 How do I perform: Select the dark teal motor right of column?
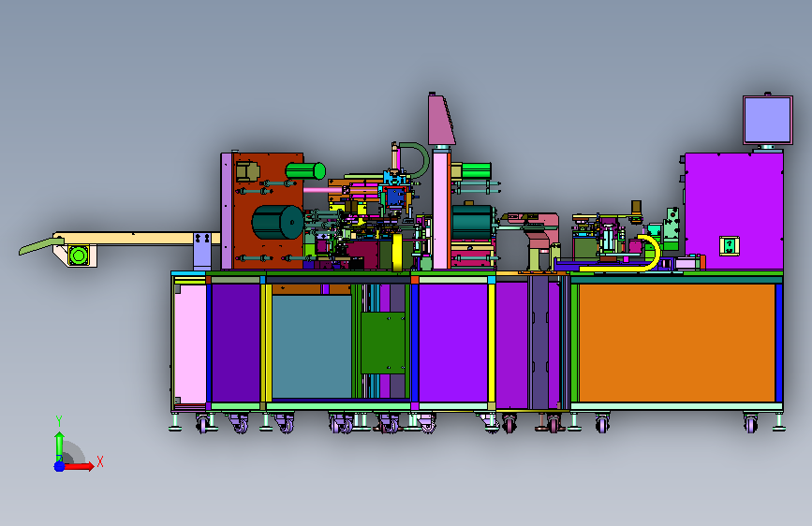(x=472, y=222)
